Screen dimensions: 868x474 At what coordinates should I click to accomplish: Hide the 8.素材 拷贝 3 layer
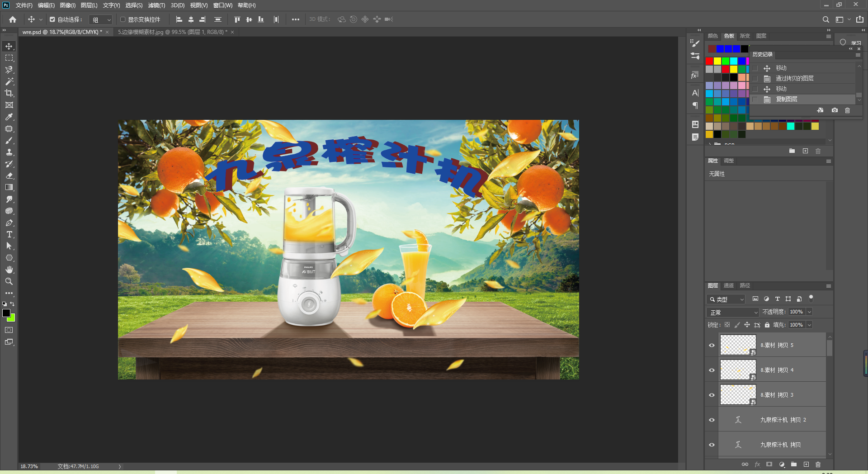click(x=712, y=395)
